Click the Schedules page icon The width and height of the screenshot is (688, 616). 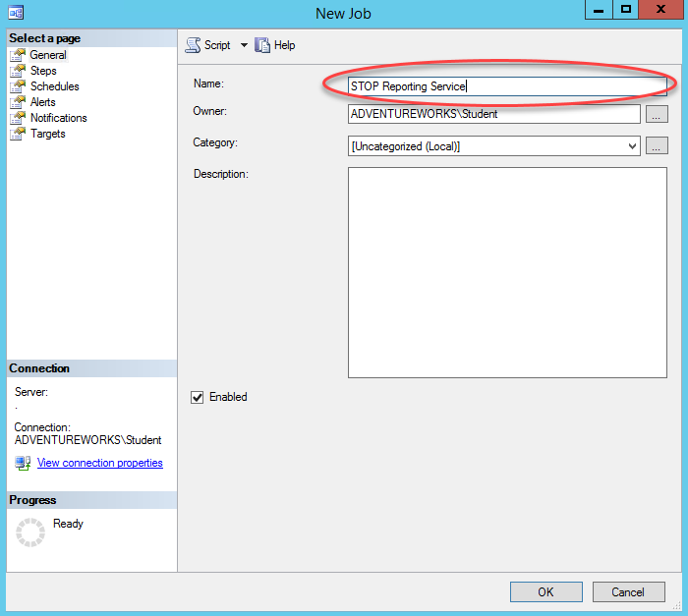pos(17,86)
